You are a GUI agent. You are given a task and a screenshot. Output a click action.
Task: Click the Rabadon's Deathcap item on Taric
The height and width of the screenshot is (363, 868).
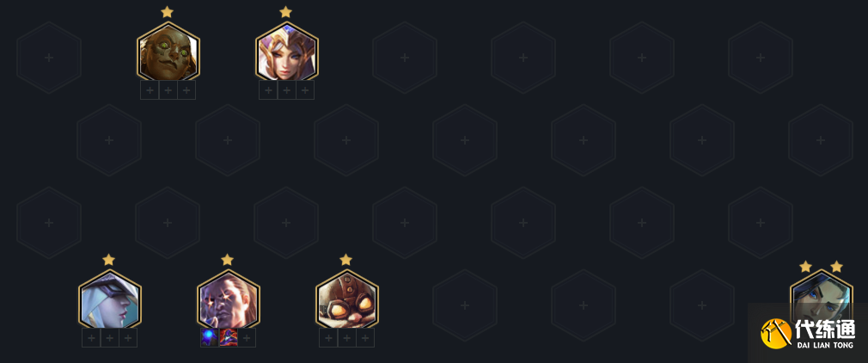pos(228,337)
